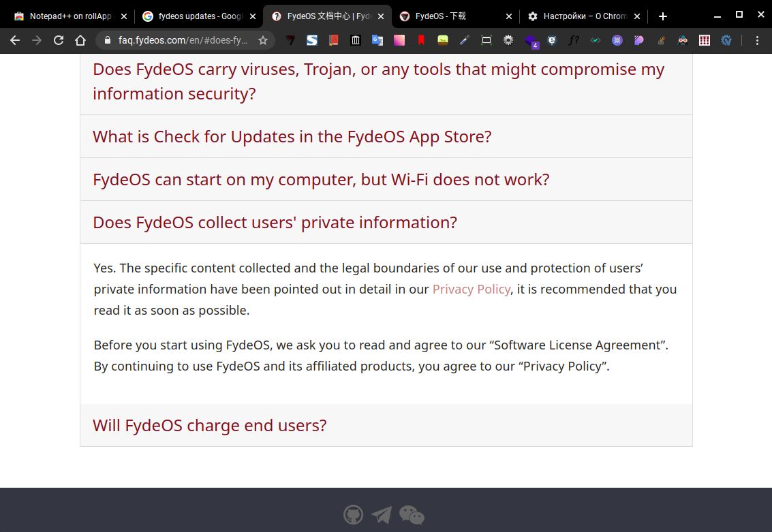Close the fydeos updates Google tab
This screenshot has width=772, height=532.
click(x=253, y=16)
